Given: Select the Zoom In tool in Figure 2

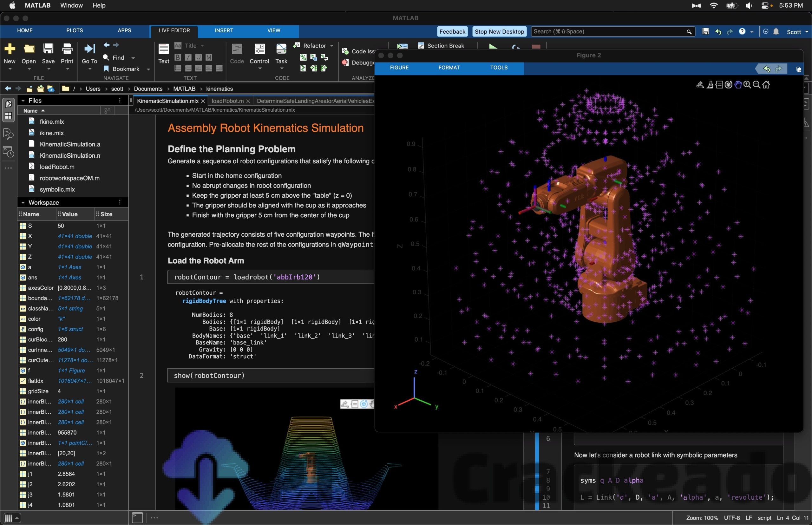Looking at the screenshot, I should pos(747,85).
